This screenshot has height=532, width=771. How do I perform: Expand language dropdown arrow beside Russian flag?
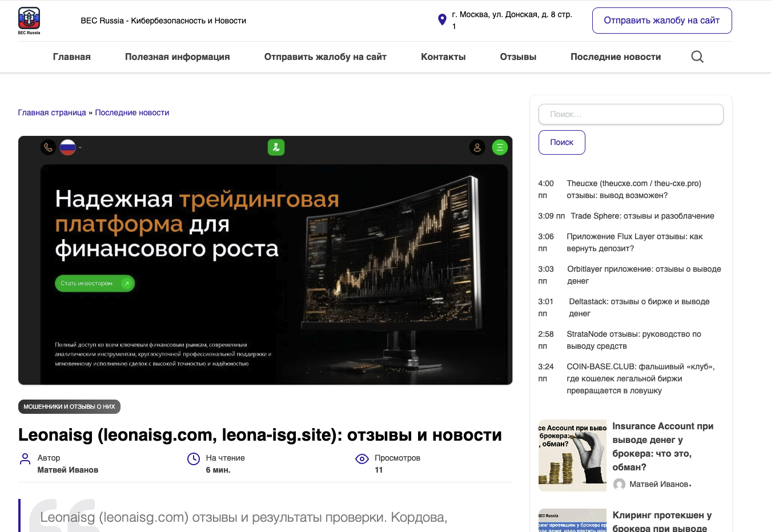pyautogui.click(x=80, y=147)
